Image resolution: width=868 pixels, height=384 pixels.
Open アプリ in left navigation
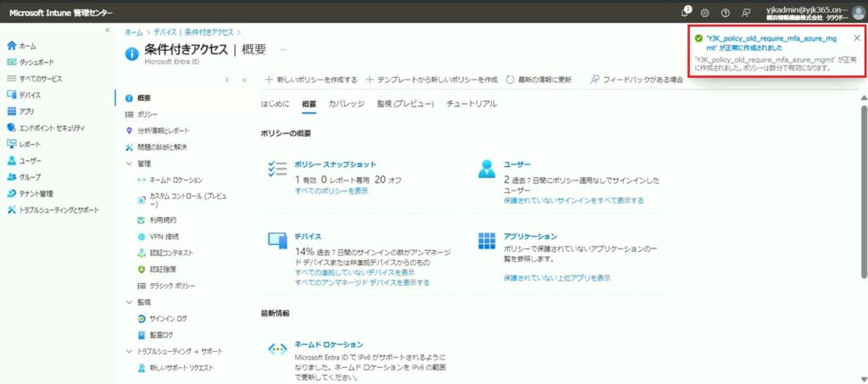click(x=20, y=112)
